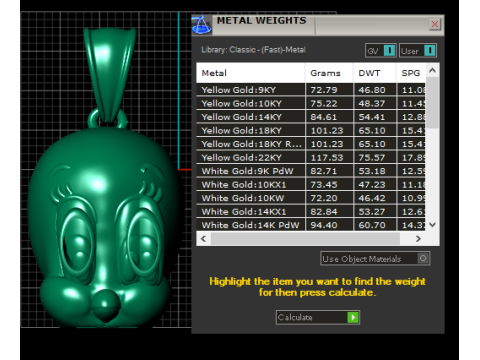Click the 94.40 grams value

(x=324, y=225)
